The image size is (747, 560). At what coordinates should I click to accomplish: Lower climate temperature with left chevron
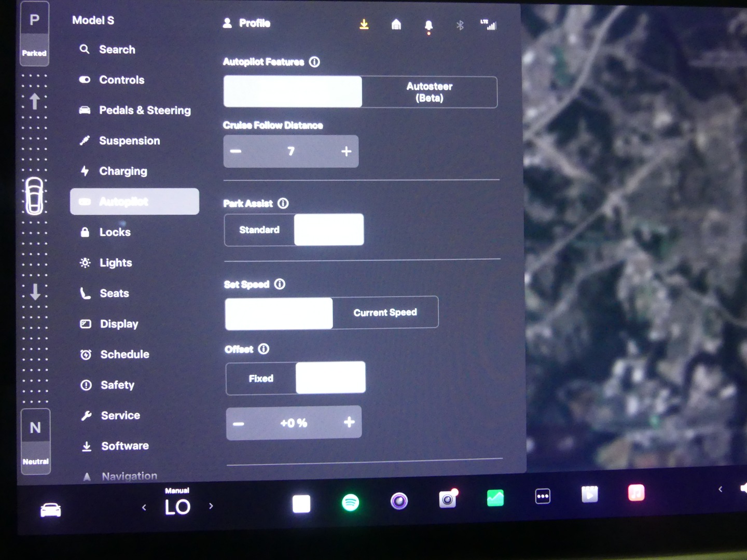pos(144,507)
